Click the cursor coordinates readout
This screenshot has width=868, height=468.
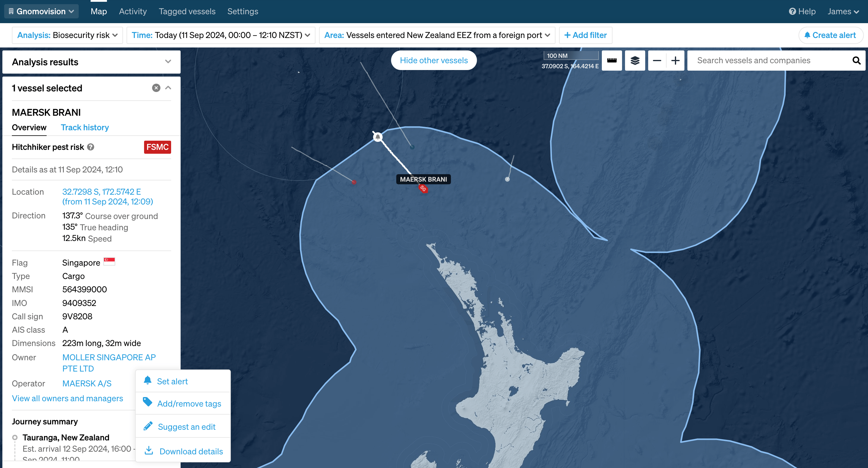tap(570, 66)
